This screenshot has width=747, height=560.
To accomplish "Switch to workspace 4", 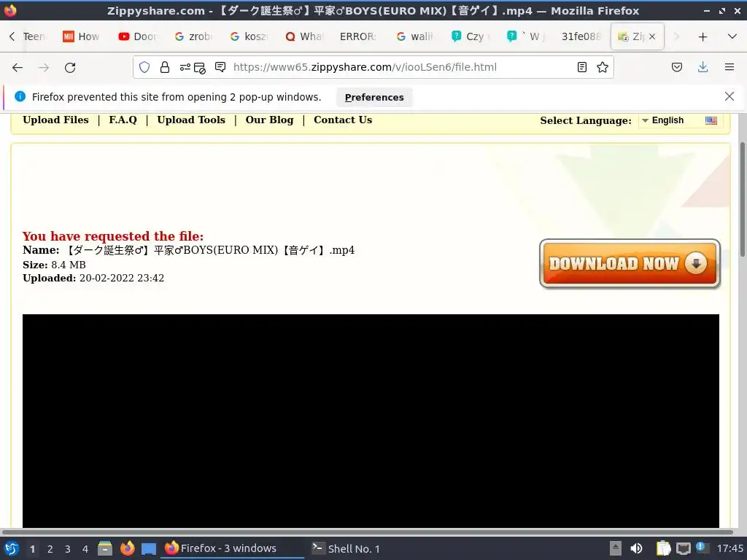I will pos(85,549).
